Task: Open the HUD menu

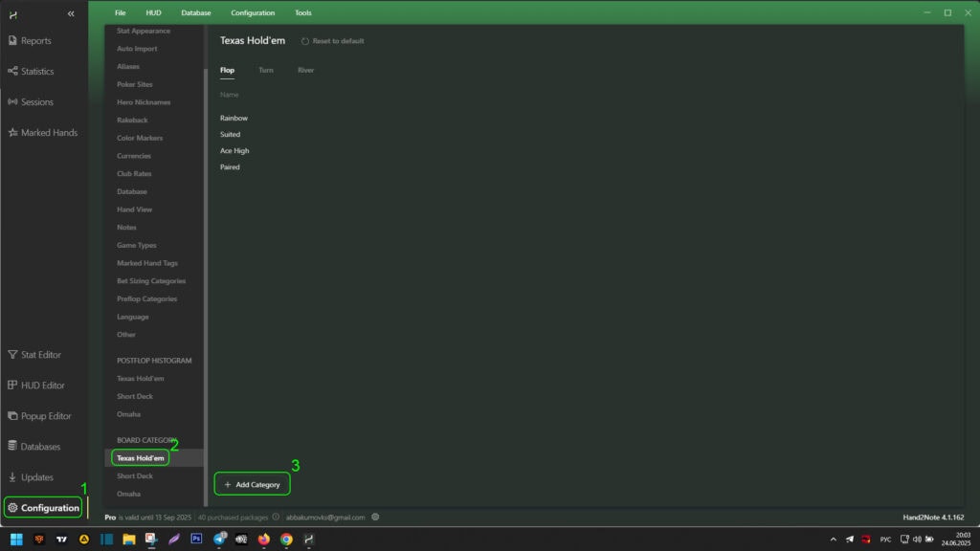Action: pos(153,12)
